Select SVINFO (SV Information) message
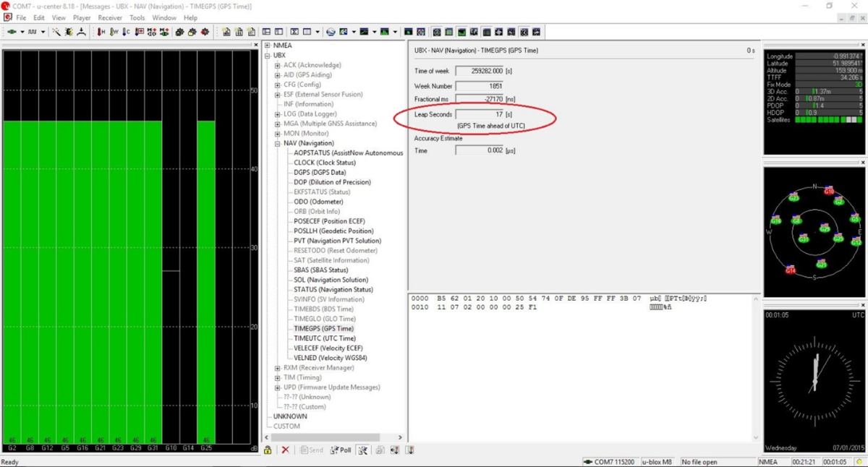868x467 pixels. tap(329, 299)
